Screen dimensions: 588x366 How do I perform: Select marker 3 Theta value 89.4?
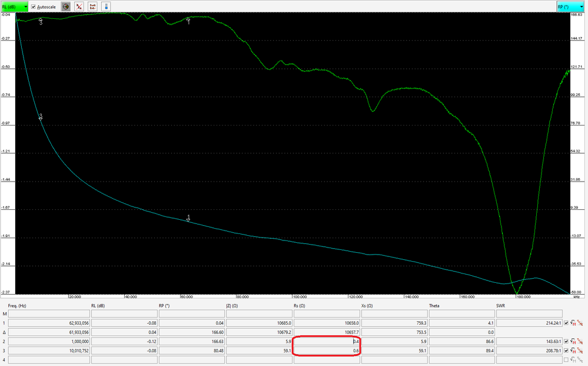pyautogui.click(x=462, y=350)
